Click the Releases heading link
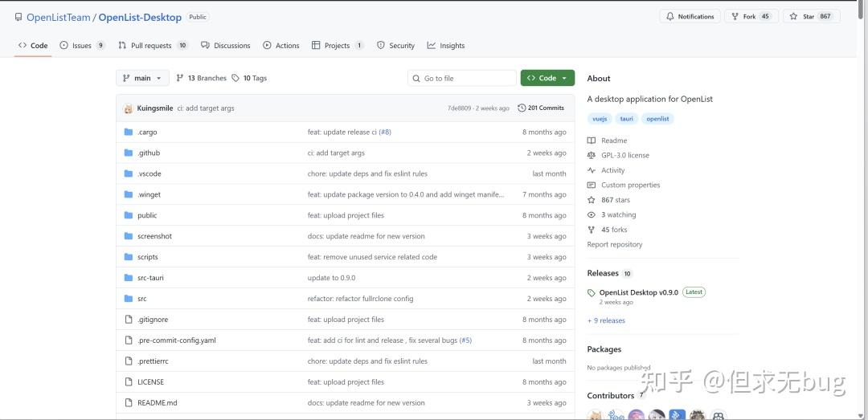This screenshot has width=868, height=420. click(x=603, y=273)
